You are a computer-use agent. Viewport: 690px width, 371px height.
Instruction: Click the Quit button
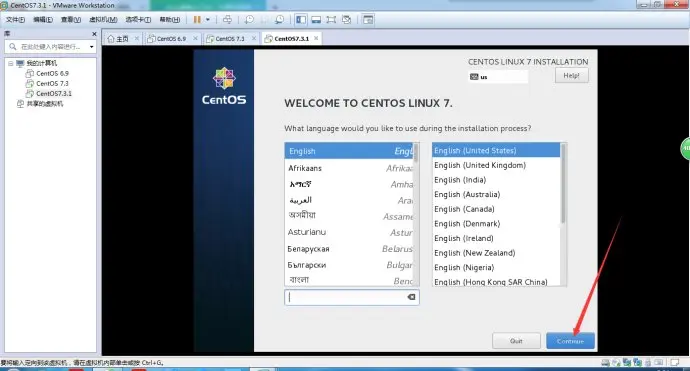point(516,341)
